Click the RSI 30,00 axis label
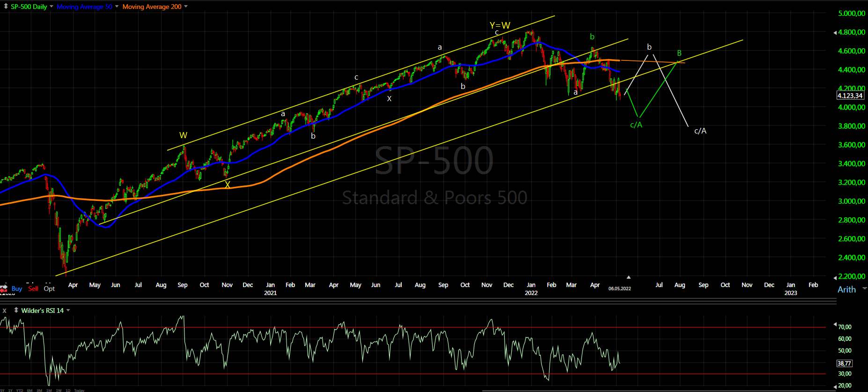The image size is (868, 392). coord(845,374)
